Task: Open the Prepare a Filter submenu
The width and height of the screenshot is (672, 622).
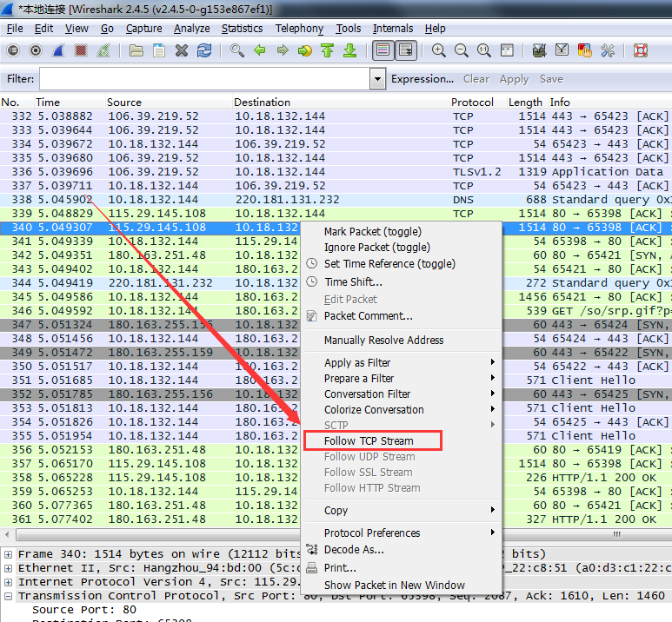Action: [403, 378]
